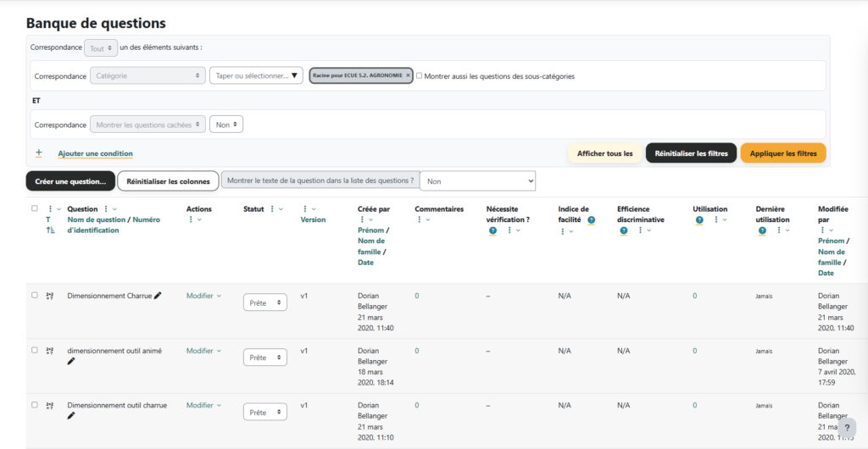Viewport: 868px width, 449px height.
Task: Click the three-dots handle of Modifiée par column
Action: (822, 230)
